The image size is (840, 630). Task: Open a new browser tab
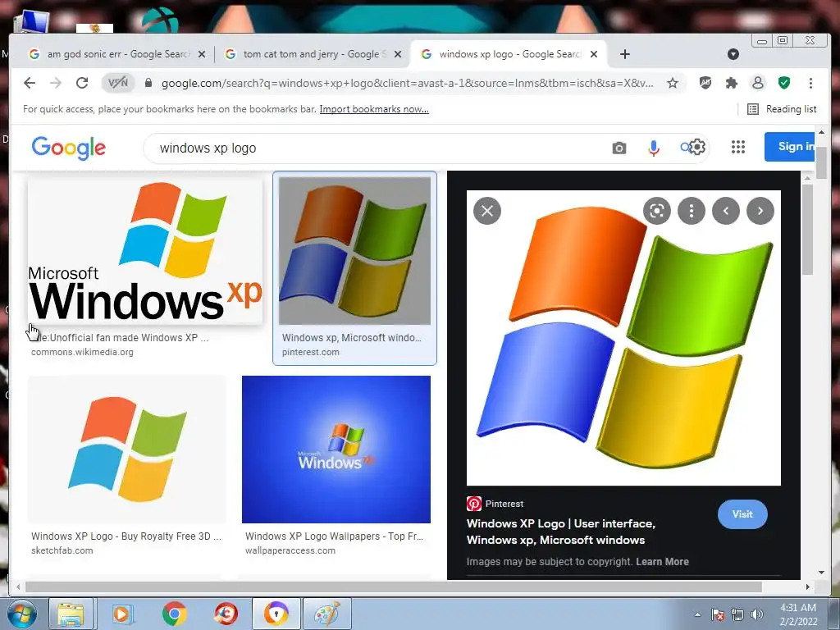pos(624,54)
